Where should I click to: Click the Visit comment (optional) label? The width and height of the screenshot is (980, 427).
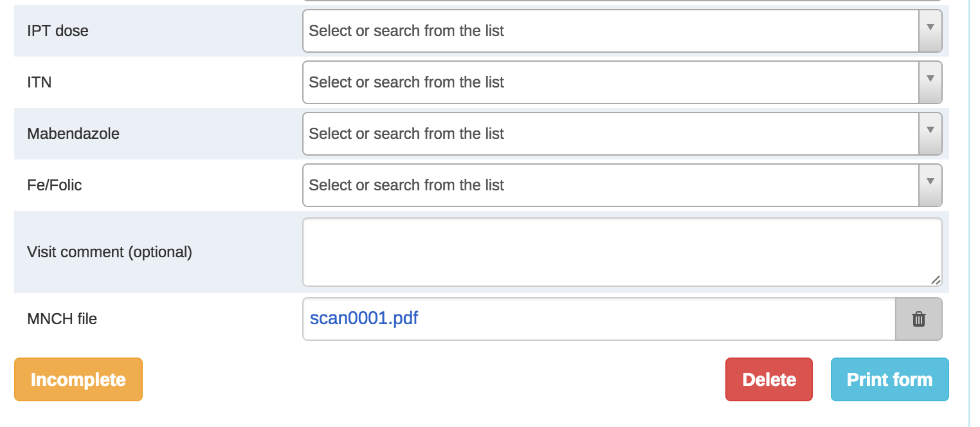click(109, 252)
